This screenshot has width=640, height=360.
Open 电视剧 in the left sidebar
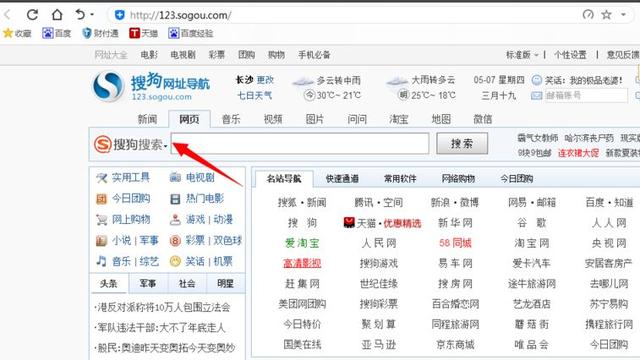[x=192, y=178]
